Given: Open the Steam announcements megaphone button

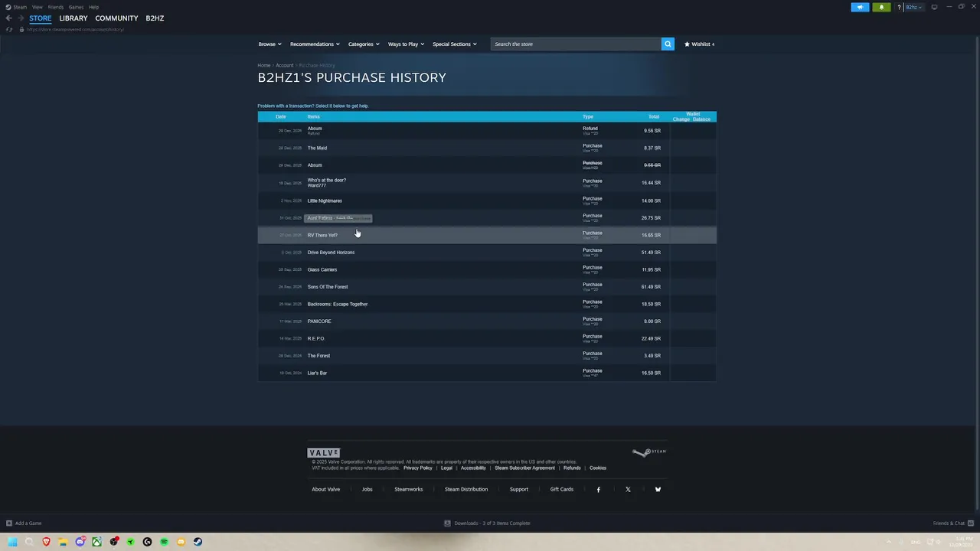Looking at the screenshot, I should coord(860,7).
